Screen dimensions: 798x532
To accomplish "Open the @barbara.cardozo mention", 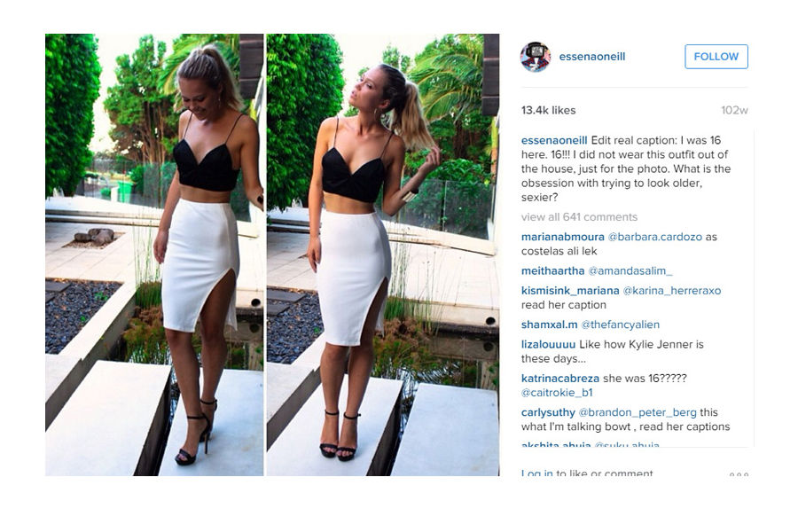I will coord(655,237).
